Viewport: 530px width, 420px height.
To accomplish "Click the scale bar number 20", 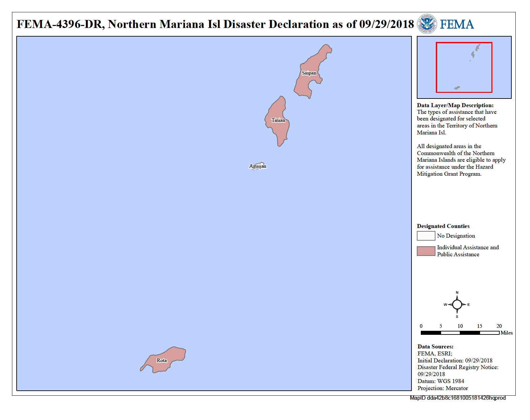I will point(499,326).
